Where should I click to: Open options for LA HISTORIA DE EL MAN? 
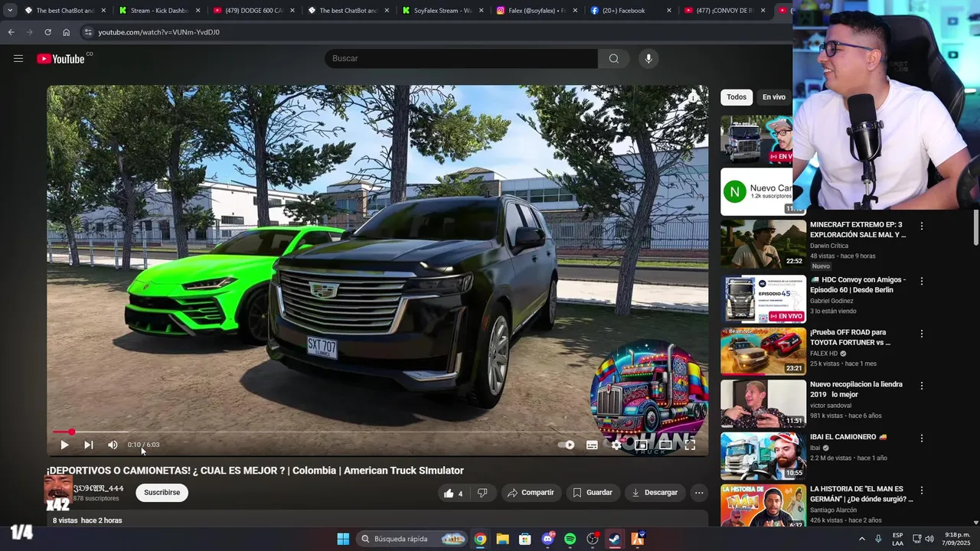[x=922, y=491]
